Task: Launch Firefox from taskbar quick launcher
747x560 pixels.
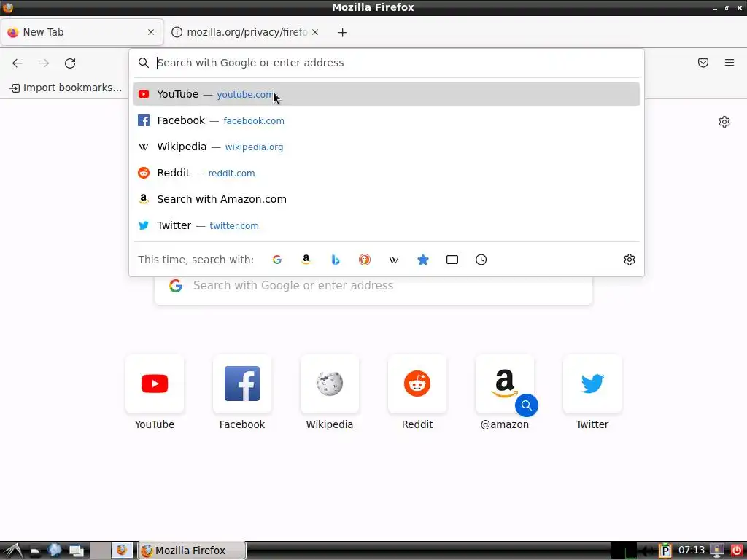Action: 122,551
